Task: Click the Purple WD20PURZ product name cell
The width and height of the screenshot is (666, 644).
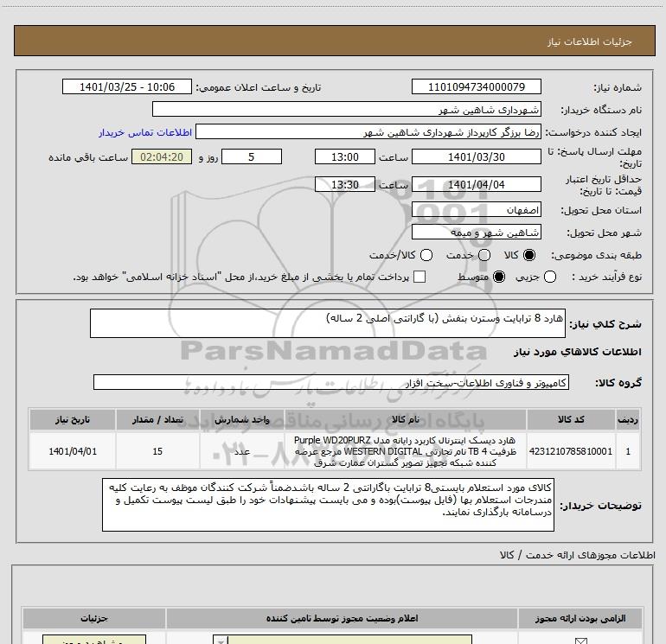Action: 405,451
